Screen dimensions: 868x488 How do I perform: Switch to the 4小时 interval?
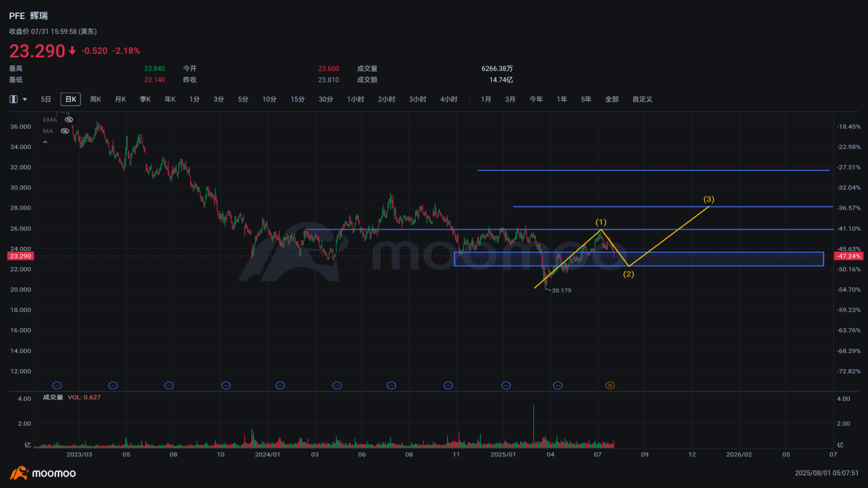coord(449,99)
